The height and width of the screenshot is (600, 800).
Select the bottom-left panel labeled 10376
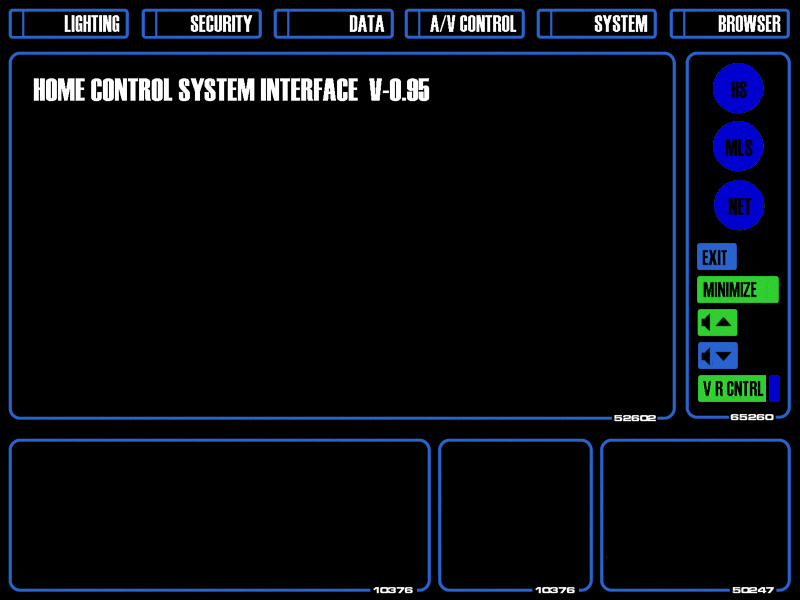pyautogui.click(x=220, y=515)
